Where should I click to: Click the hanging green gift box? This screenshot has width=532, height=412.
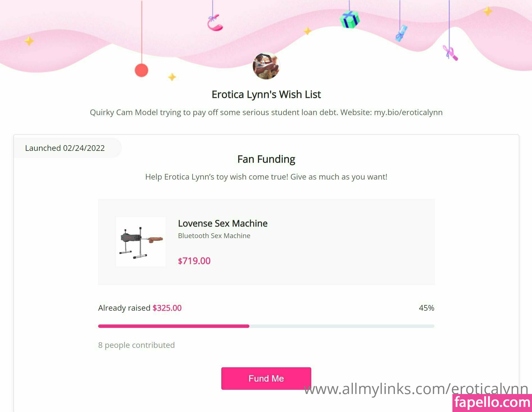coord(349,19)
